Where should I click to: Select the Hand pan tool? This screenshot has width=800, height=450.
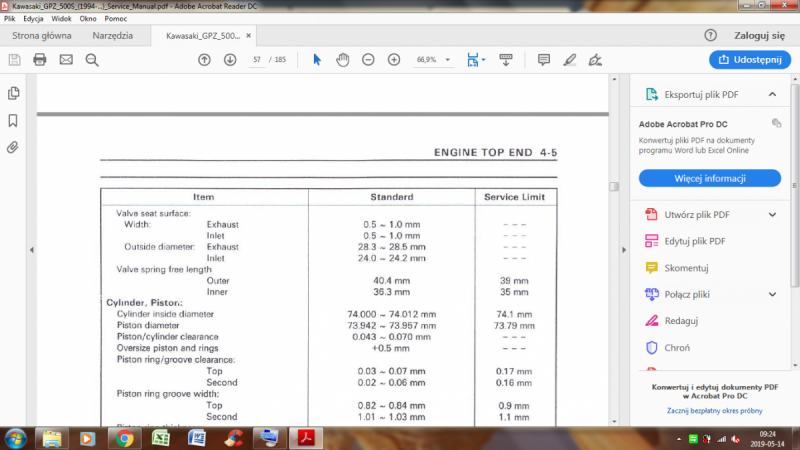(x=342, y=60)
